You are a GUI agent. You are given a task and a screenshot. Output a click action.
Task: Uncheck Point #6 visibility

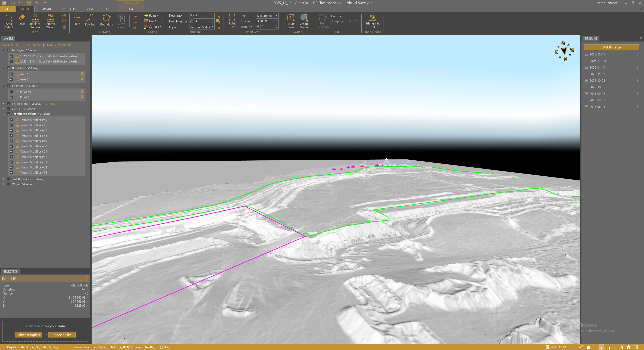click(x=11, y=97)
